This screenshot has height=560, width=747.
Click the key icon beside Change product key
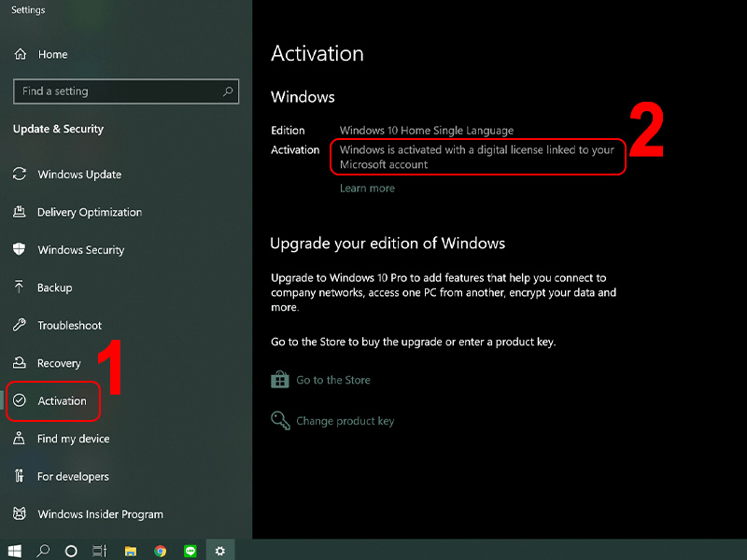coord(281,421)
